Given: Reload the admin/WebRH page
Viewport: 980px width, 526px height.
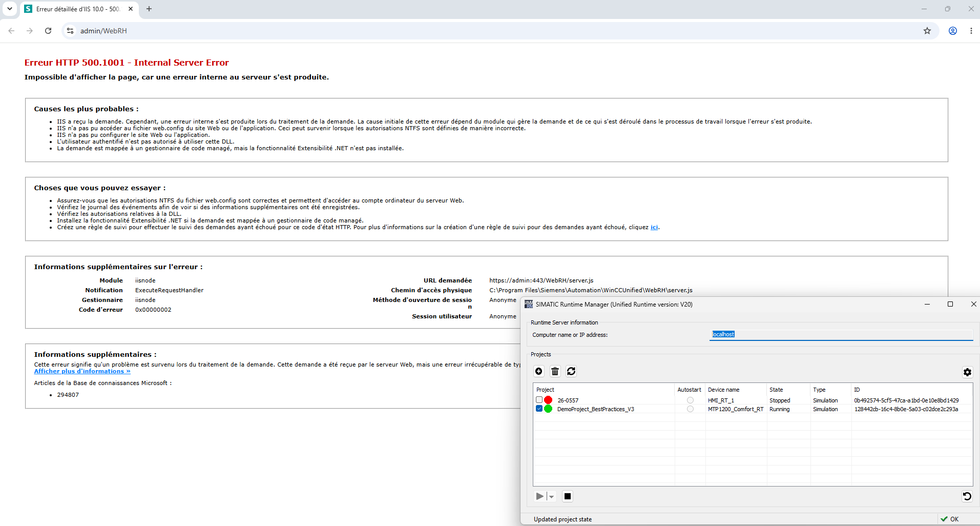Looking at the screenshot, I should click(48, 31).
